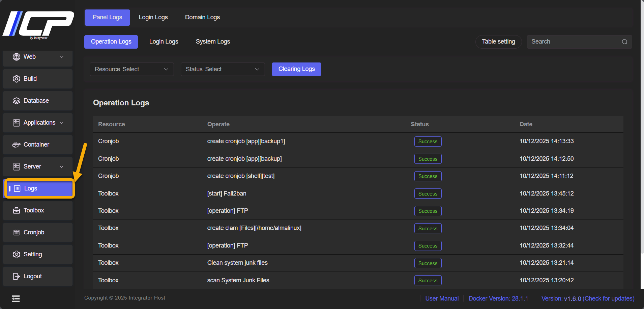
Task: Expand the Applications menu chevron
Action: 62,123
